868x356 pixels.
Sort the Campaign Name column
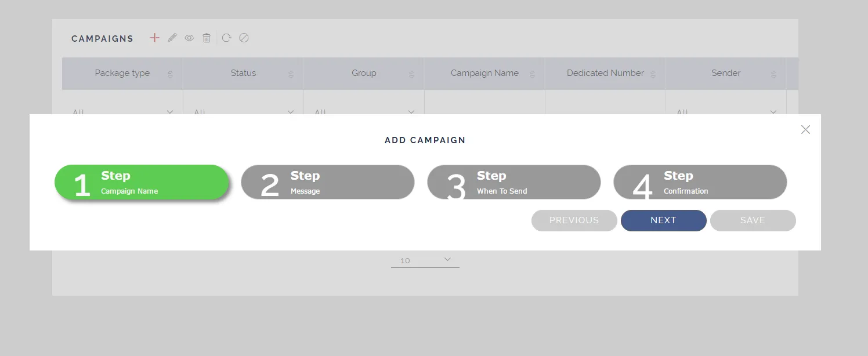pos(532,74)
